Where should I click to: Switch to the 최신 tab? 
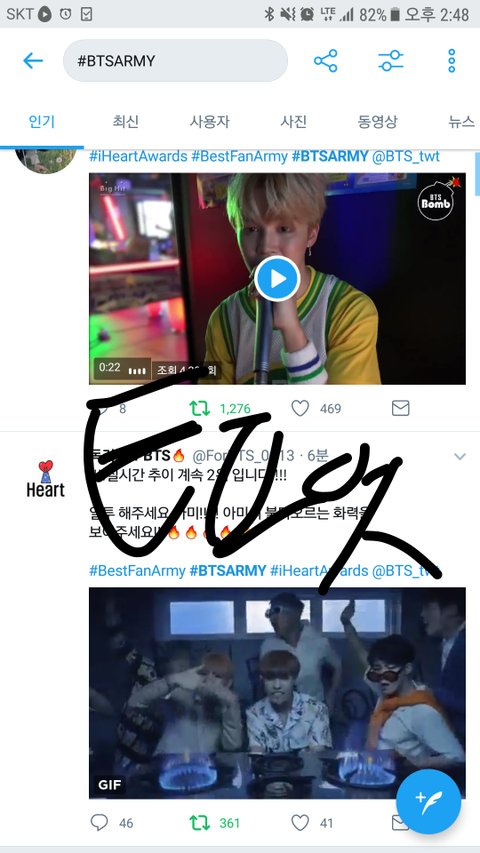pyautogui.click(x=126, y=121)
